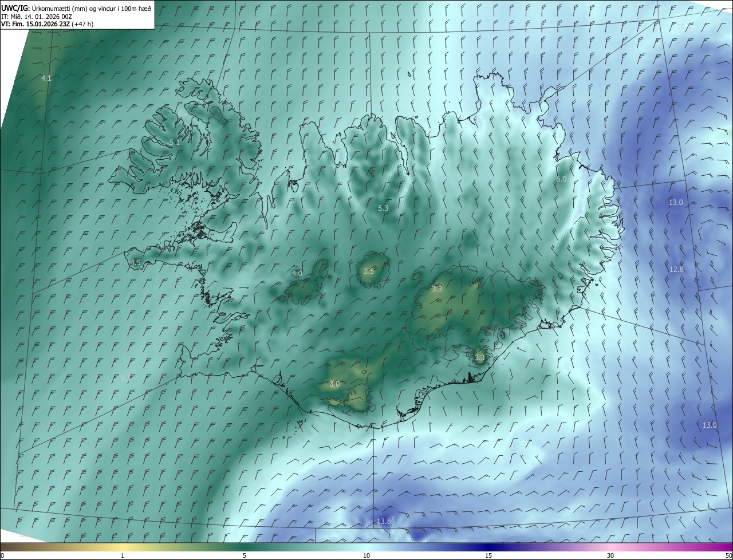Click the '5.3' value in north Iceland

coord(384,208)
